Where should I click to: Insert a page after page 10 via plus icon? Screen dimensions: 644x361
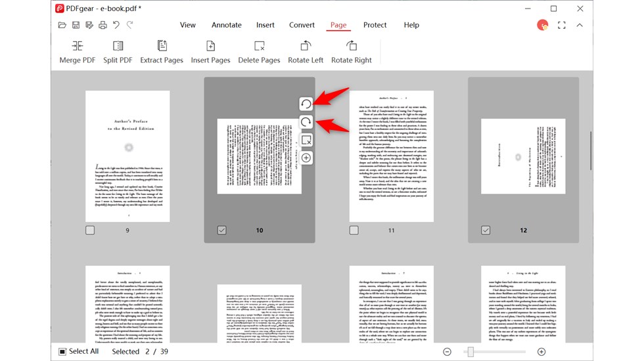306,158
